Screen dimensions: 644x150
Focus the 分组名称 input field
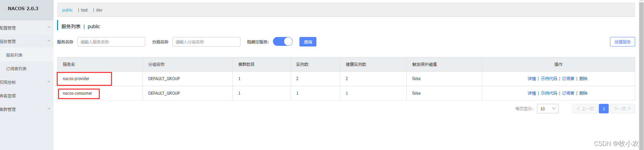click(206, 42)
